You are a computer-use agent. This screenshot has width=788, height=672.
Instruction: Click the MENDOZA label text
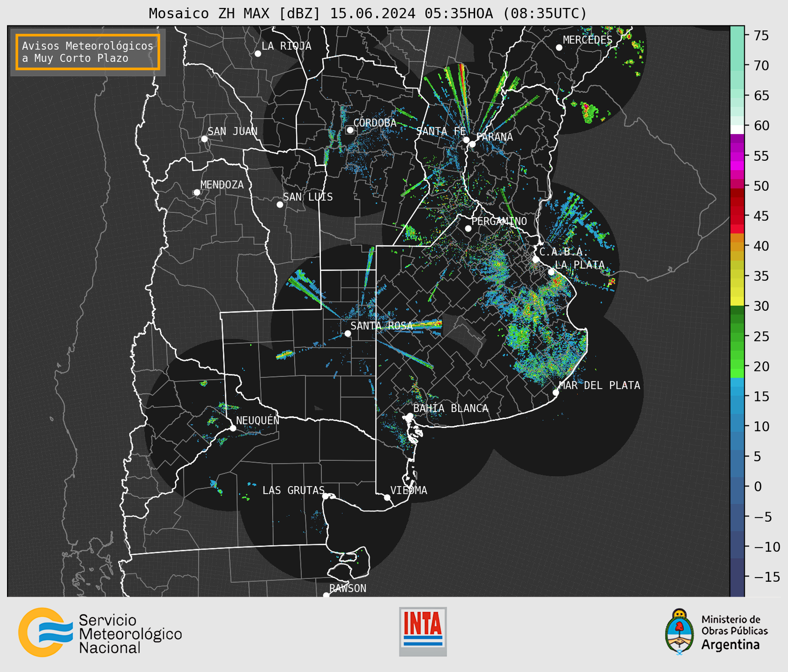[x=222, y=185]
